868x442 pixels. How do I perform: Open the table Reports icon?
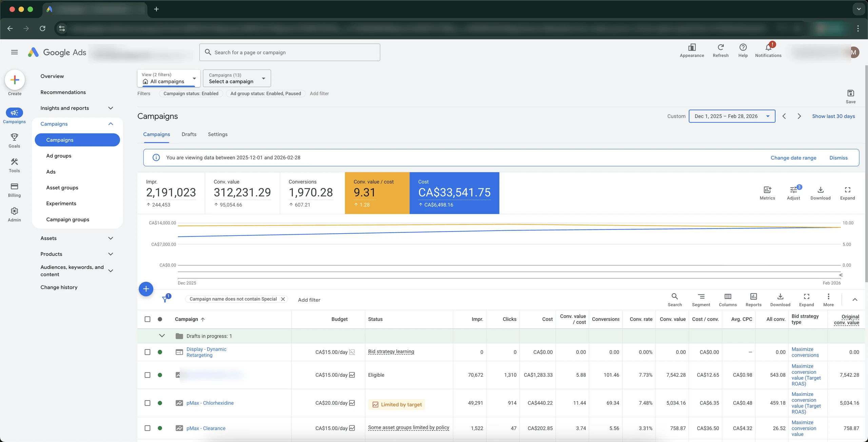click(x=753, y=300)
